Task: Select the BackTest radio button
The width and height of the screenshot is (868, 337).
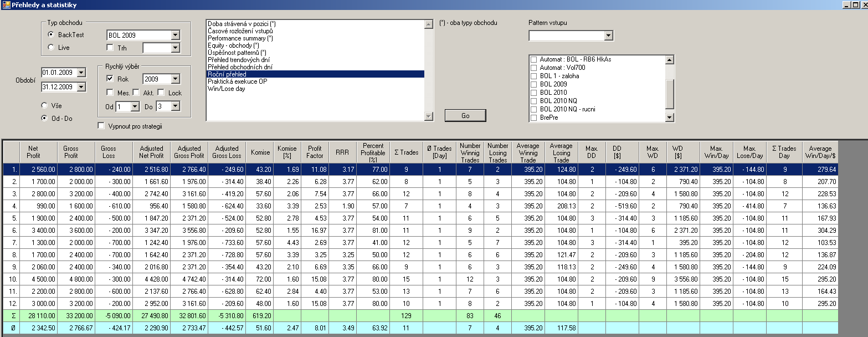Action: click(x=51, y=35)
